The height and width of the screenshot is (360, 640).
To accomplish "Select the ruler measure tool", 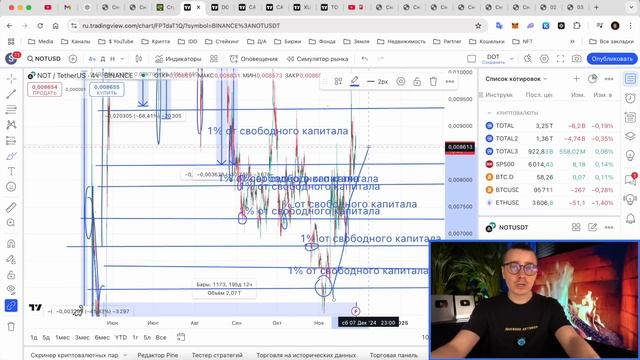I will click(x=11, y=207).
